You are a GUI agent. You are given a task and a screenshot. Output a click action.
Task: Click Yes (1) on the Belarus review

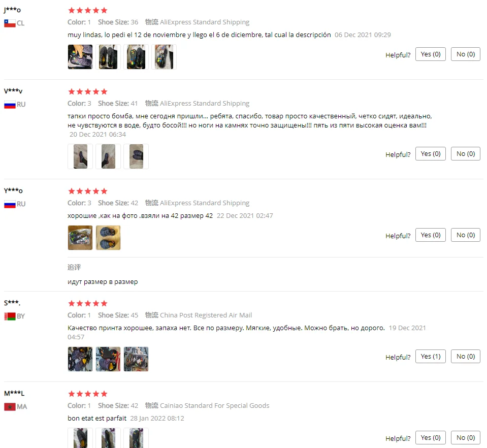pos(431,357)
